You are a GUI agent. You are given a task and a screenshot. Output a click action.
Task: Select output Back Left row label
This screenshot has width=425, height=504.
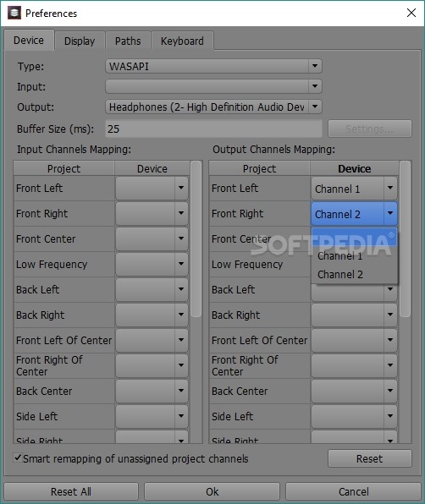point(233,289)
